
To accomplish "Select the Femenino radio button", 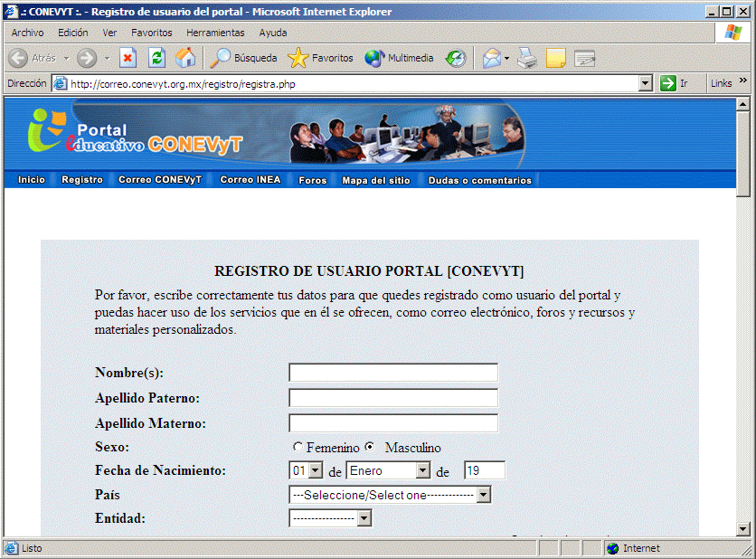I will [x=298, y=447].
